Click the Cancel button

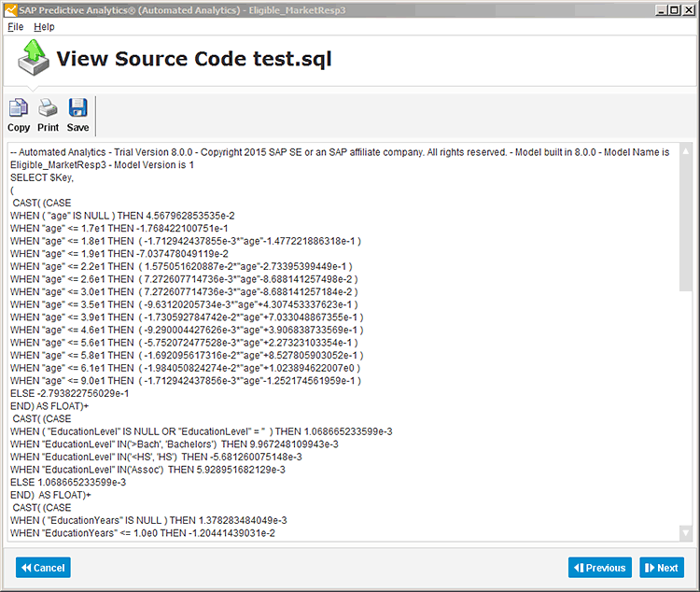[43, 568]
